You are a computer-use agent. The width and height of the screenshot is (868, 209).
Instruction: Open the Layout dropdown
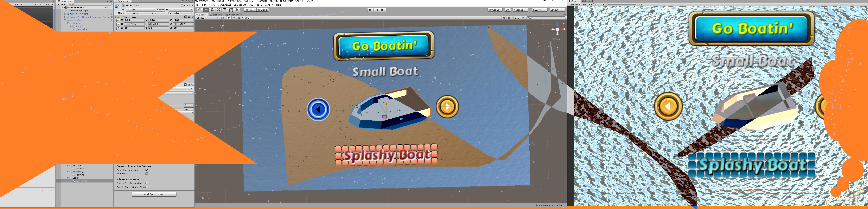click(x=557, y=10)
